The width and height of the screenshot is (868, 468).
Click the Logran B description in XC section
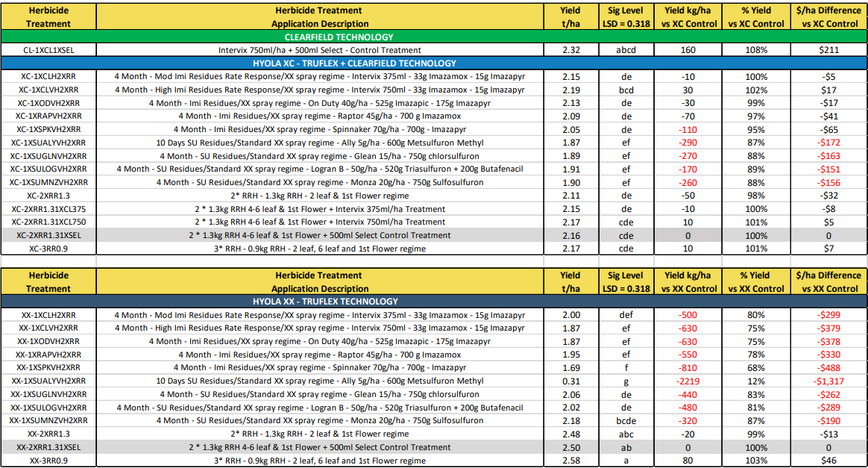[x=320, y=169]
